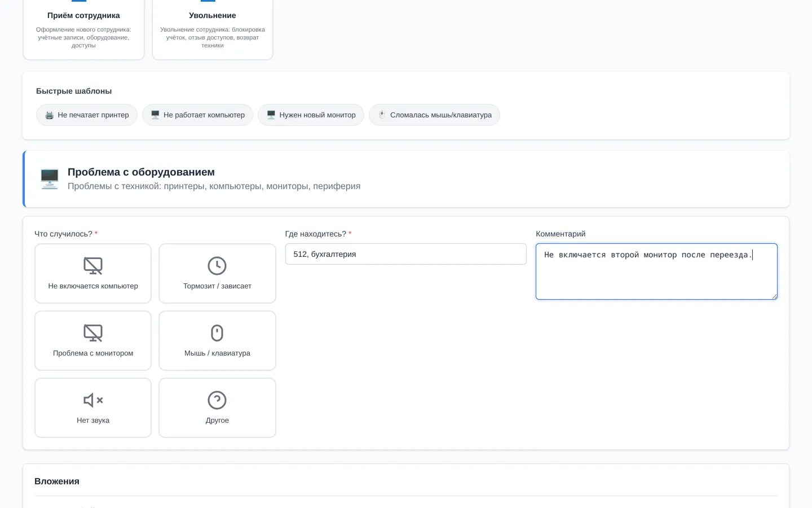The image size is (812, 508).
Task: Choose the question mark icon for Другое
Action: click(x=217, y=400)
